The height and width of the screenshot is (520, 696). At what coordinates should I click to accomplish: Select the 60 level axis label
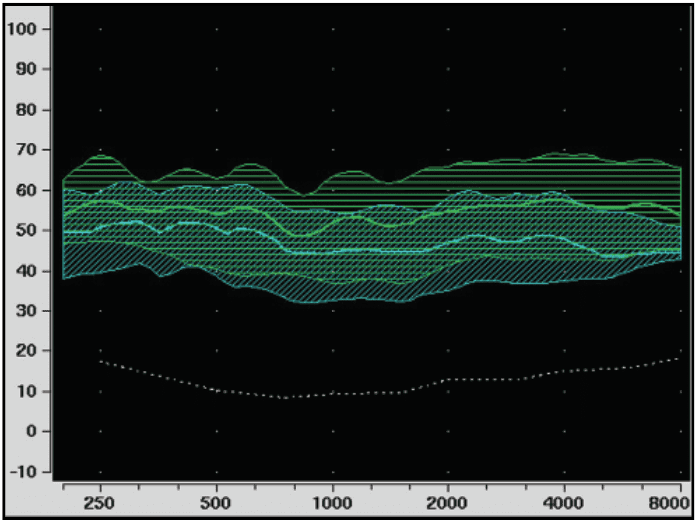[x=27, y=190]
